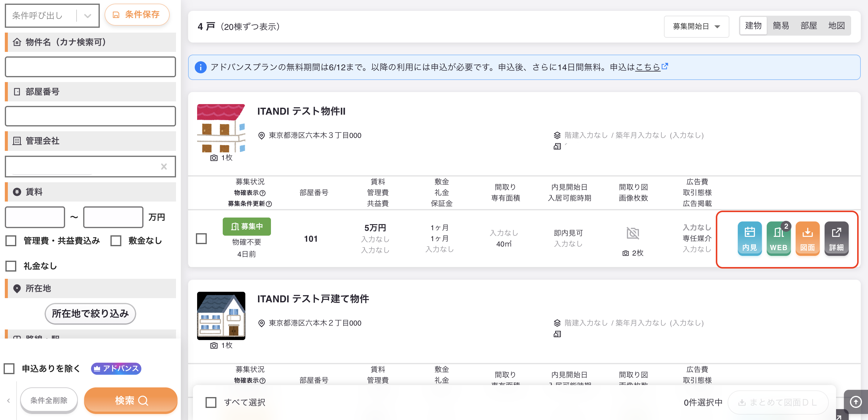The height and width of the screenshot is (420, 868).
Task: Open the 内見 viewing calendar icon
Action: 749,238
